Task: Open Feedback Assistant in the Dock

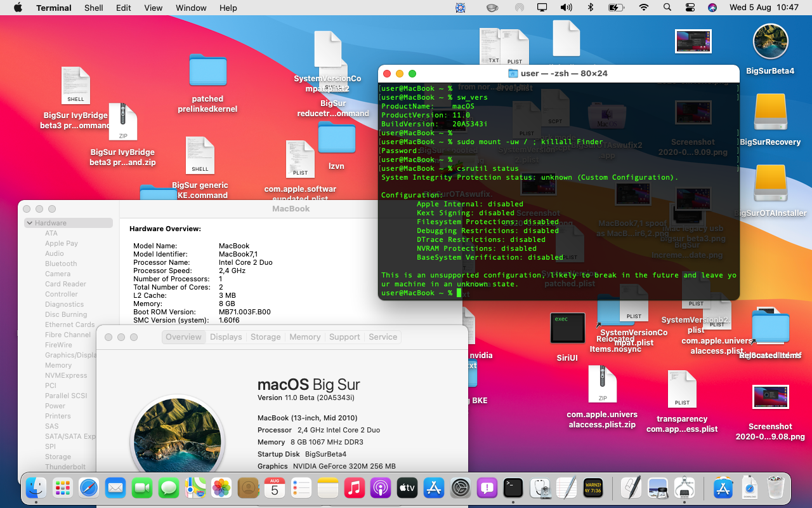Action: pyautogui.click(x=487, y=488)
